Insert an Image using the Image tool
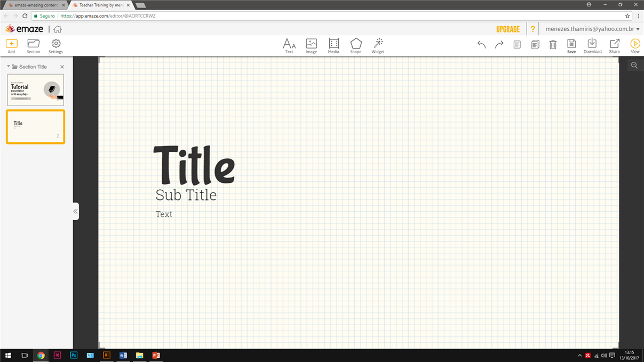 312,46
